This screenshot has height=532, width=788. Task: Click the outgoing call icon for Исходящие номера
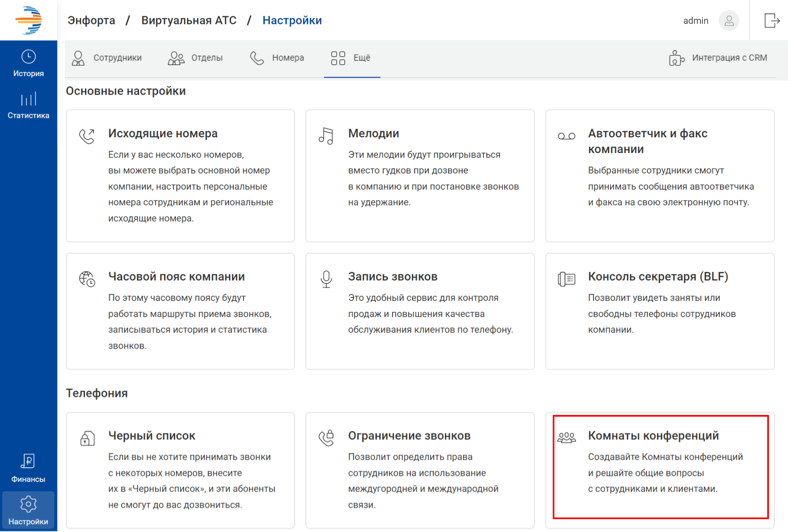coord(87,136)
